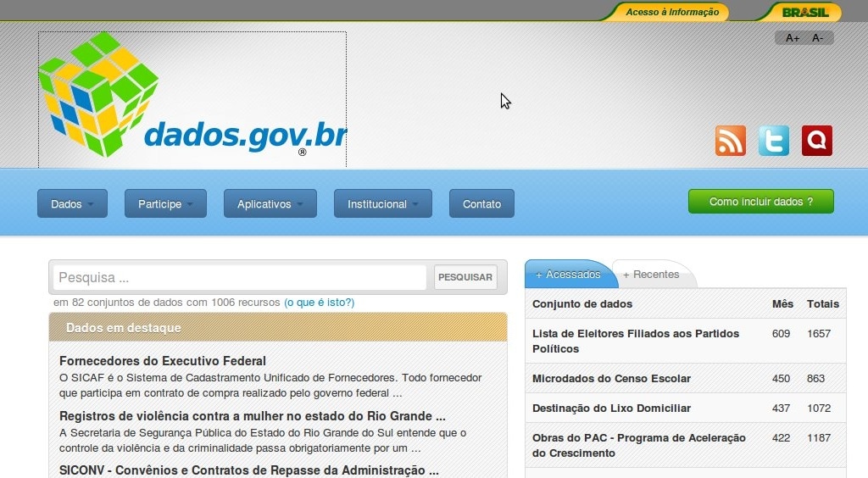Click the orange RSS feed icon

point(730,141)
